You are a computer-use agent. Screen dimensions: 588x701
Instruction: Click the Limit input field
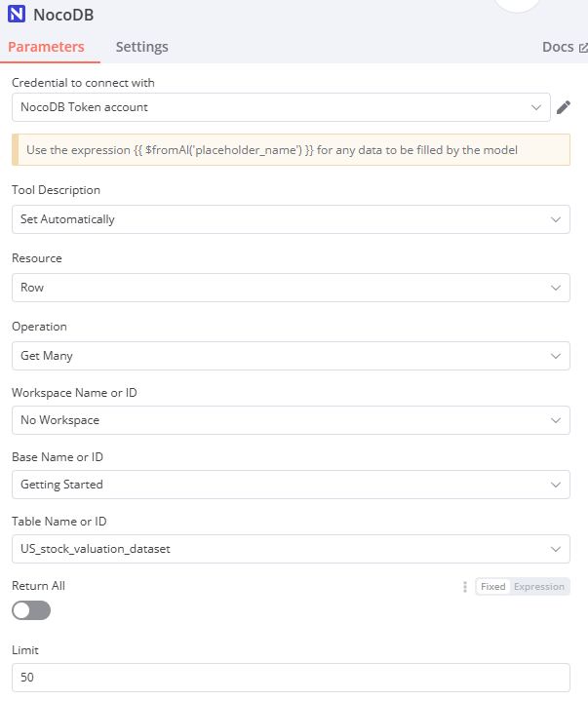tap(291, 678)
